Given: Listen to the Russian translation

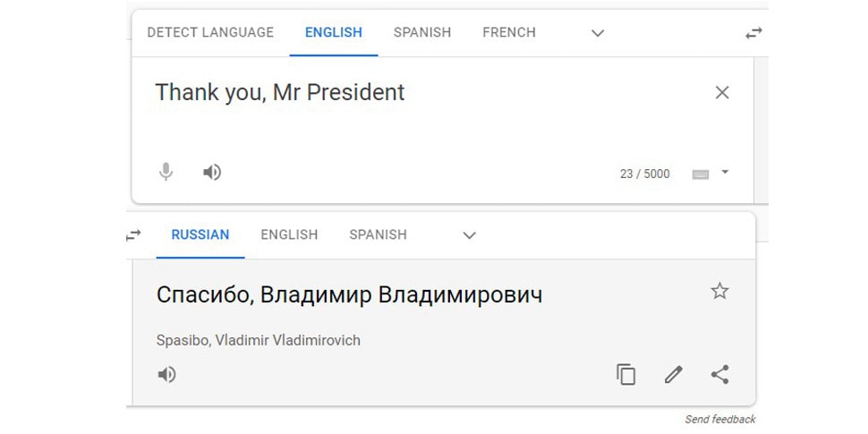Looking at the screenshot, I should 166,374.
